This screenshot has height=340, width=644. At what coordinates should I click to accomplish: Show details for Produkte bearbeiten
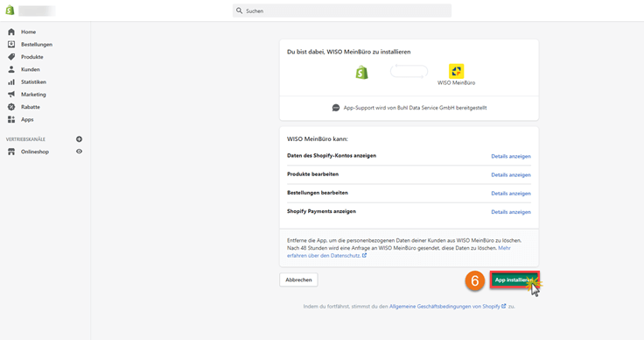(x=511, y=174)
